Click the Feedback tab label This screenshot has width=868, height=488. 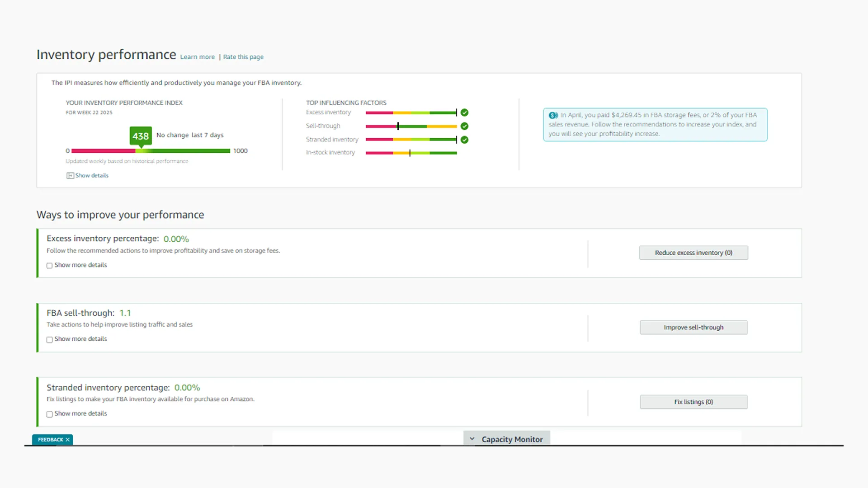pos(50,440)
